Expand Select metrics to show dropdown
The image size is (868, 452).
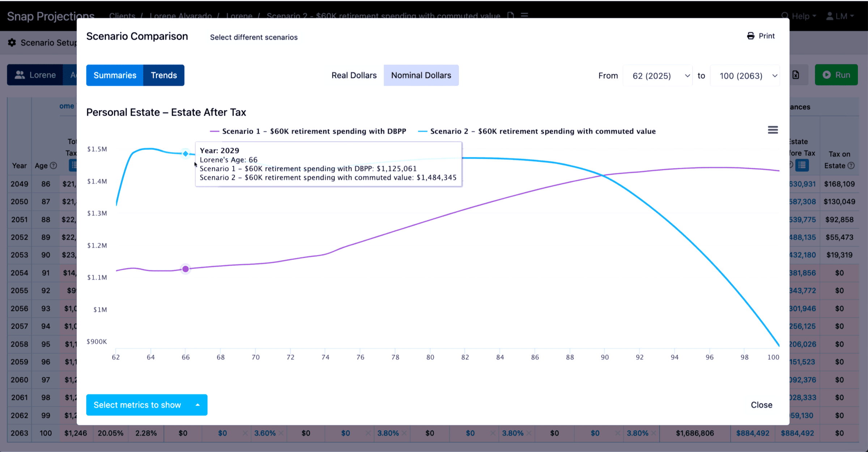[147, 405]
